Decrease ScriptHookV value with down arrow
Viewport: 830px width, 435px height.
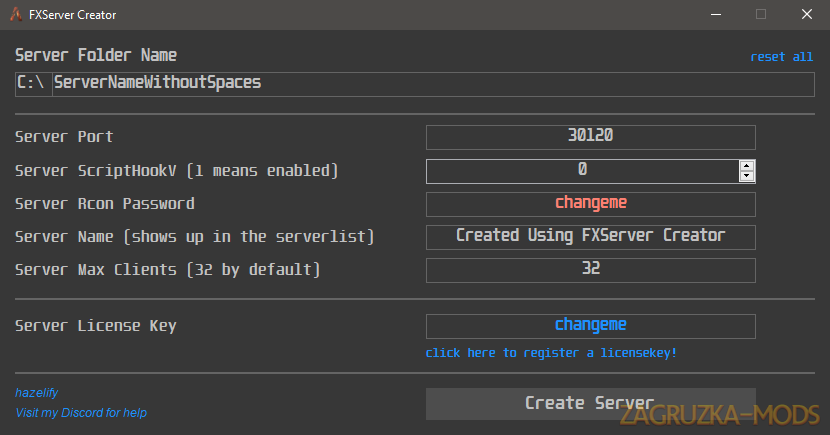(x=746, y=176)
